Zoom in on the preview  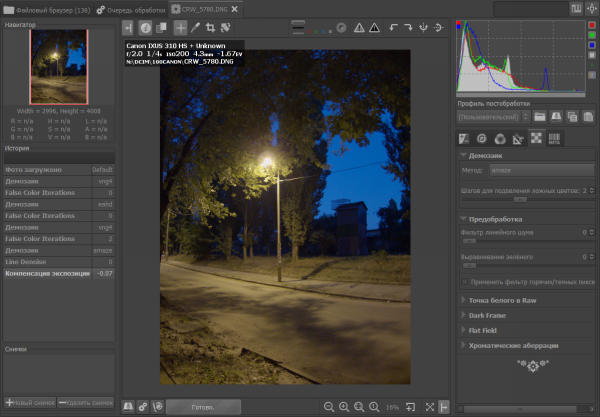[344, 407]
